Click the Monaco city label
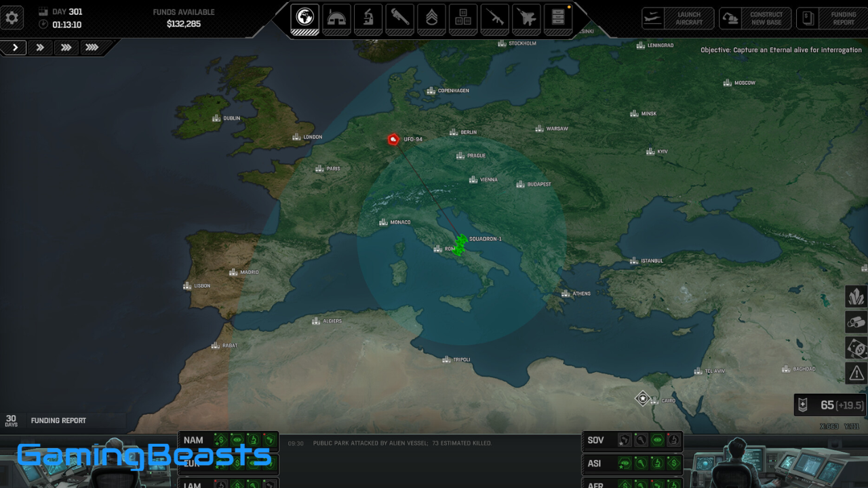 click(400, 222)
